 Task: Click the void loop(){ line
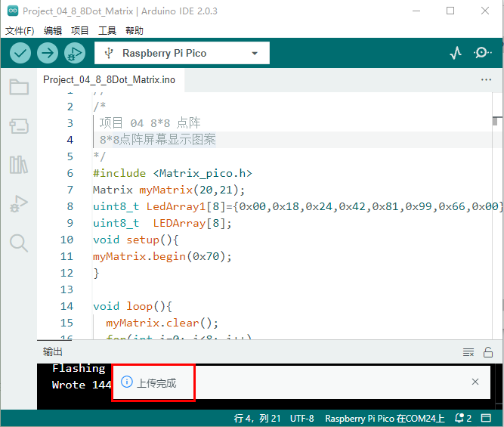pos(132,306)
